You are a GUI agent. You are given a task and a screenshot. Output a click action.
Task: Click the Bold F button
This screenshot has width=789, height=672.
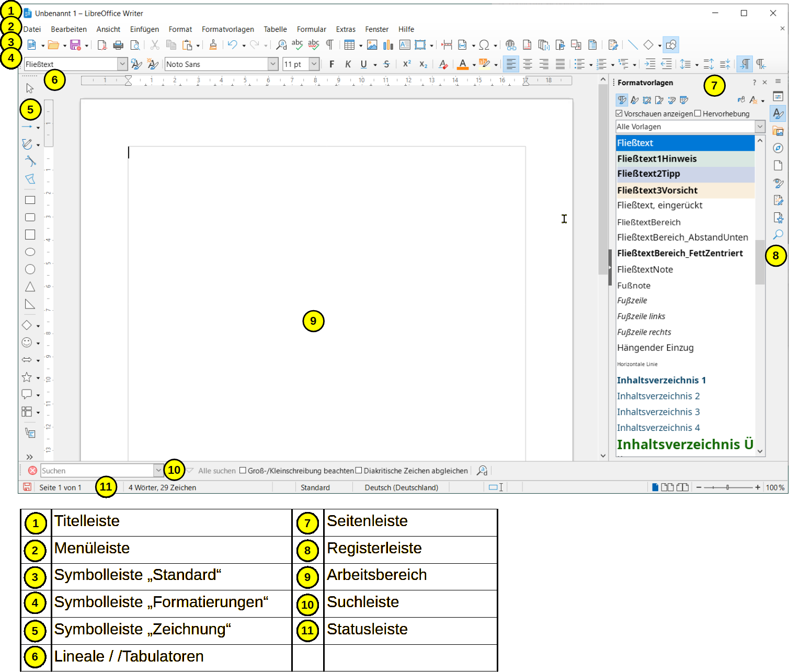pos(331,64)
